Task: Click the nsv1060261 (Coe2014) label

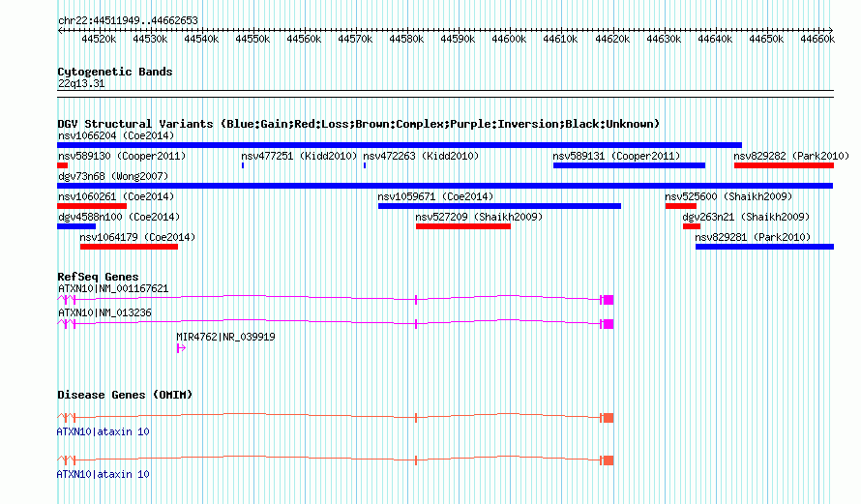Action: (116, 196)
